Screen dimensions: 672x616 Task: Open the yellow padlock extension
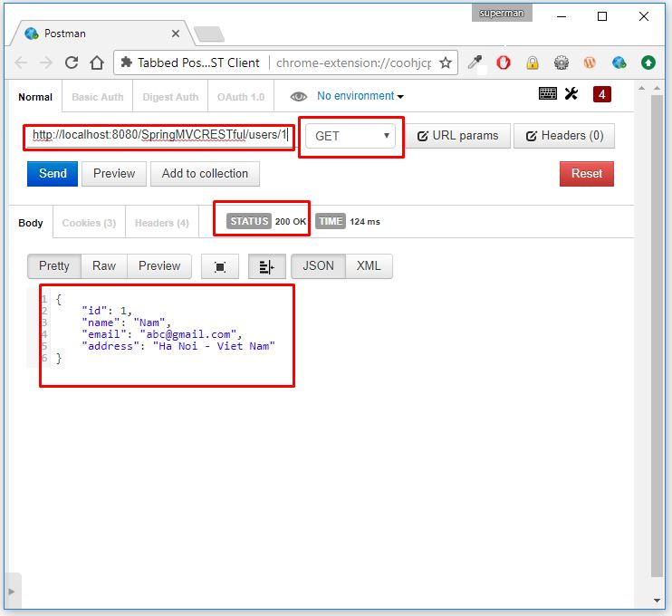pos(533,63)
